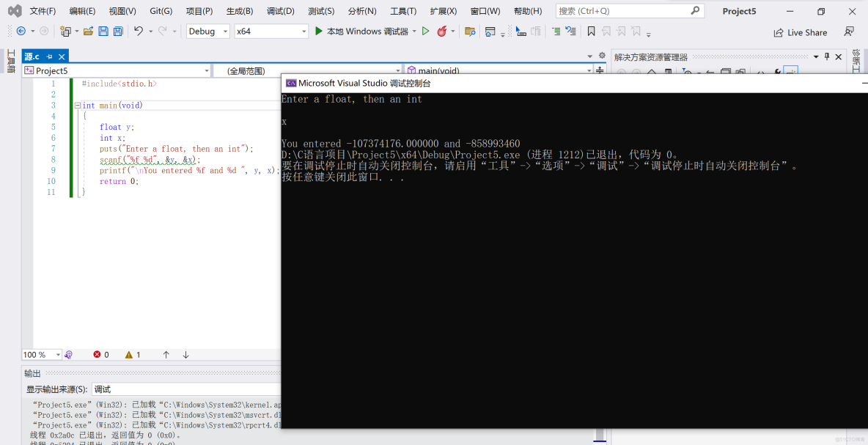Start debugging with 本地 Windows 调试器
Screen dimensions: 868x445
click(x=361, y=32)
